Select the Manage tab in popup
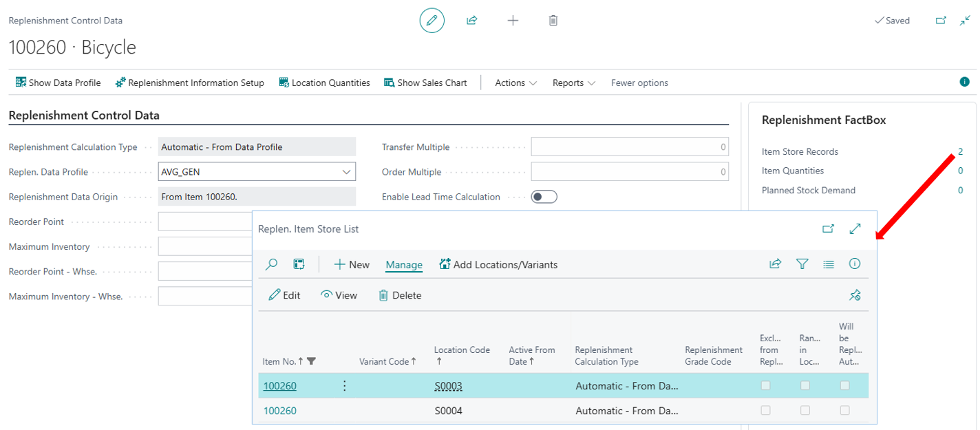980x430 pixels. click(404, 265)
